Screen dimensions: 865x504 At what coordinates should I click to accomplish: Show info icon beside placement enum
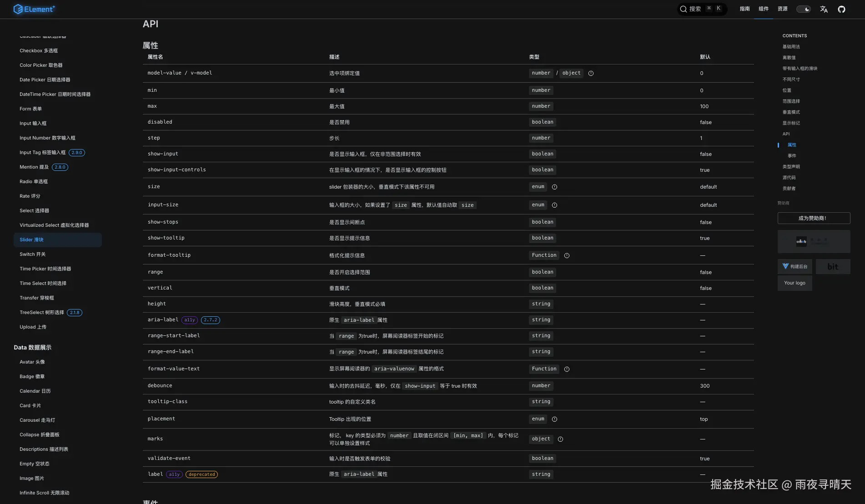(554, 419)
